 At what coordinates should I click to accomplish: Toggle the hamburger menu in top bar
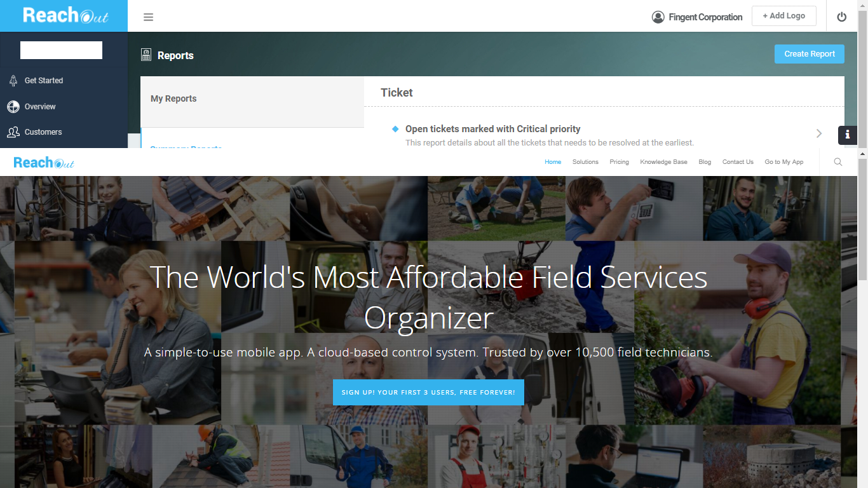point(148,17)
